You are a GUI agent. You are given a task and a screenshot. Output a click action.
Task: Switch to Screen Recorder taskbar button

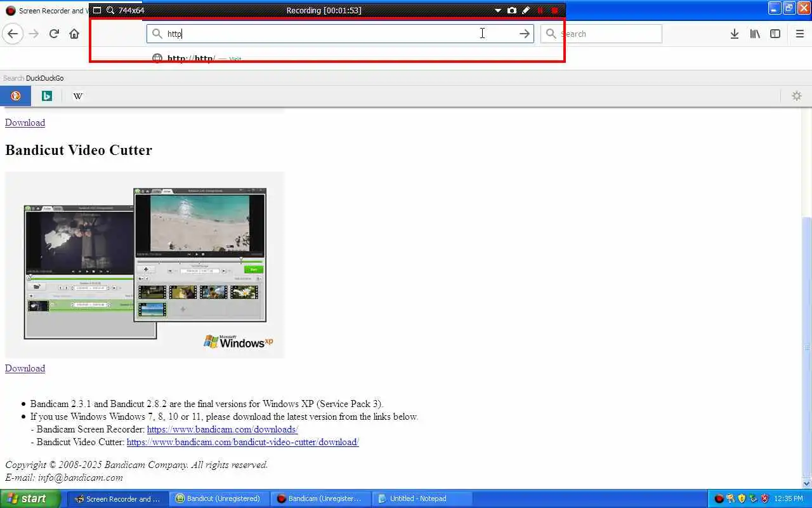coord(117,498)
